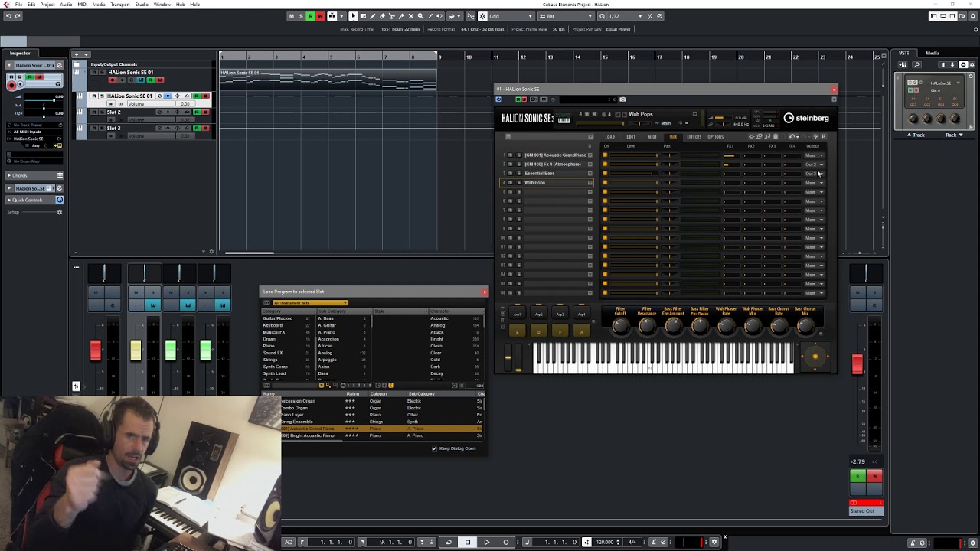Switch to HALion MIX tab
The image size is (980, 551).
coord(673,137)
